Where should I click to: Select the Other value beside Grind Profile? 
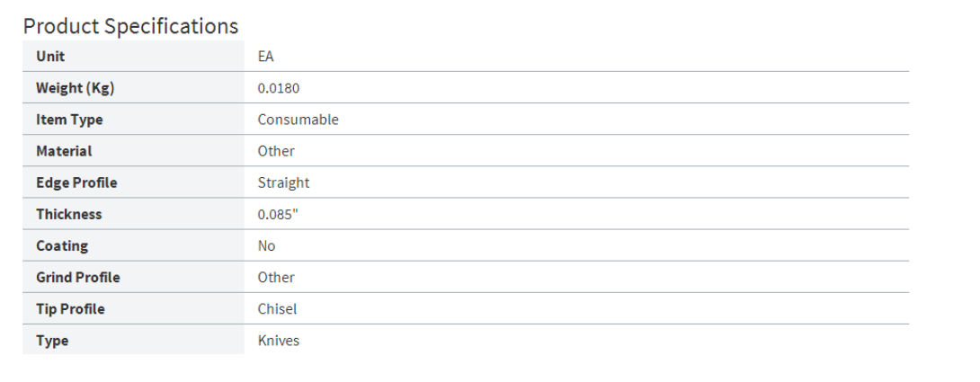(x=276, y=277)
